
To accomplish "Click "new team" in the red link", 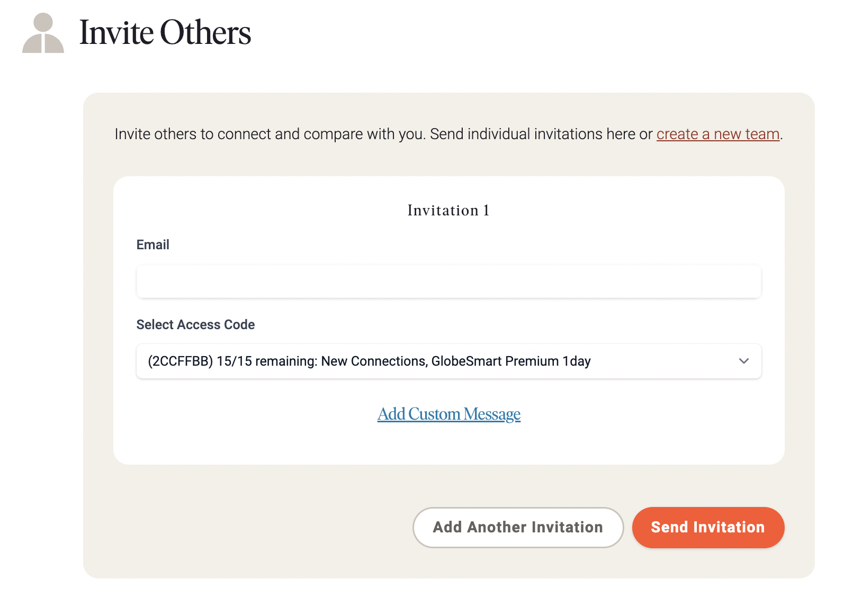I will [x=747, y=134].
